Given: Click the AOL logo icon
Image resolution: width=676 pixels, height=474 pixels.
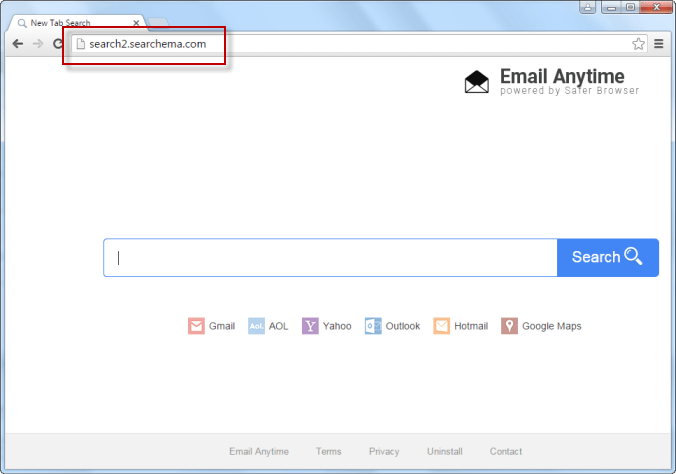Looking at the screenshot, I should coord(256,326).
